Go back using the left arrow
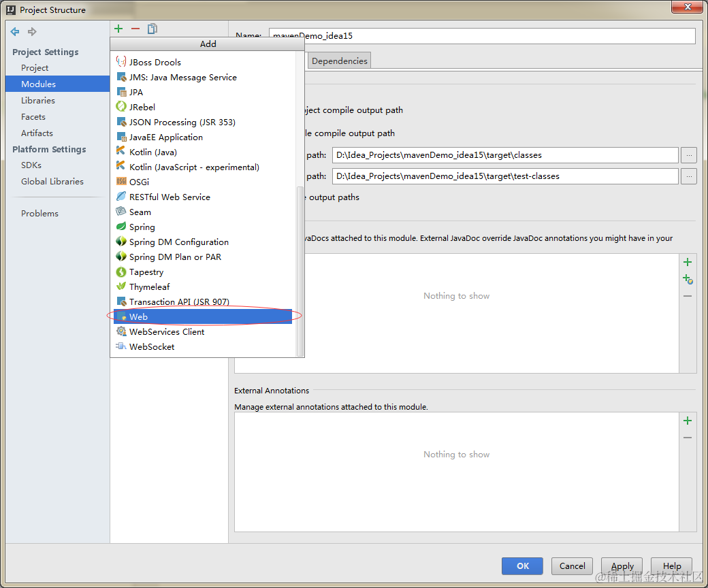This screenshot has height=588, width=708. tap(15, 31)
